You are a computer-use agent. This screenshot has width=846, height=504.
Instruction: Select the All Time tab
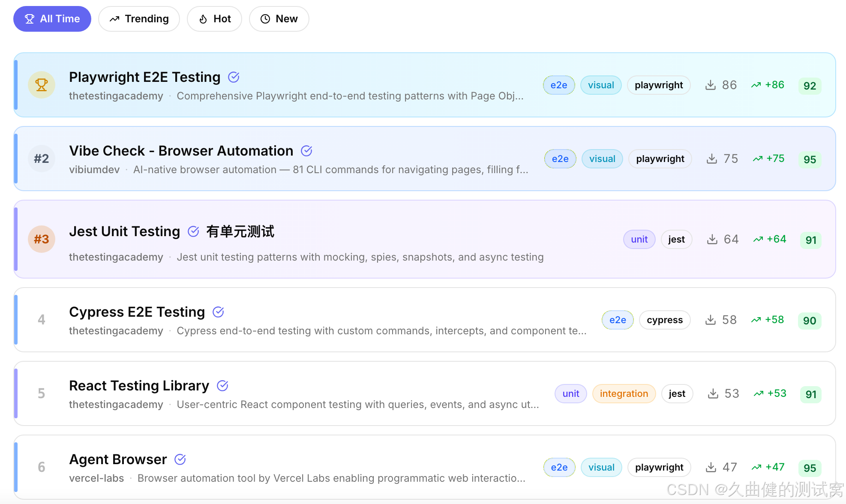pos(52,19)
